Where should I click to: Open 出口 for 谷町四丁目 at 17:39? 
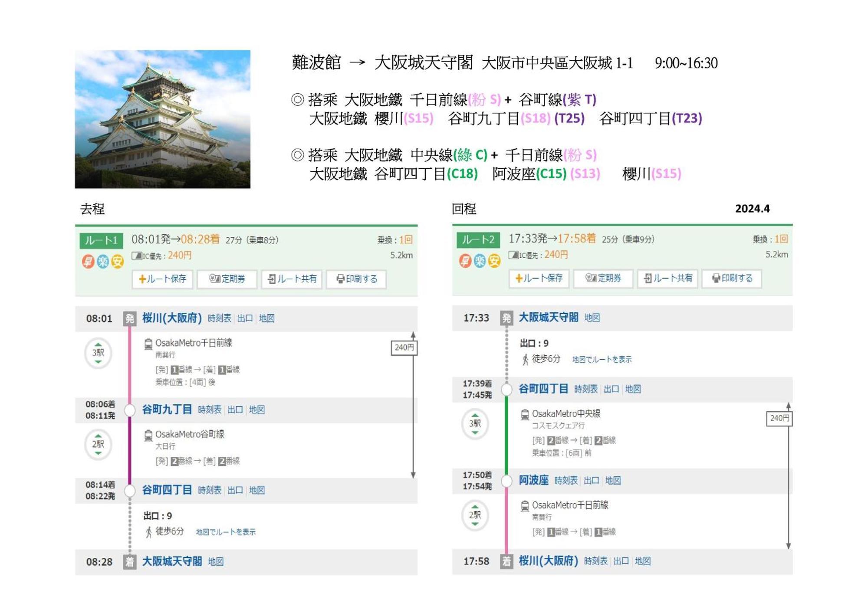[x=611, y=389]
